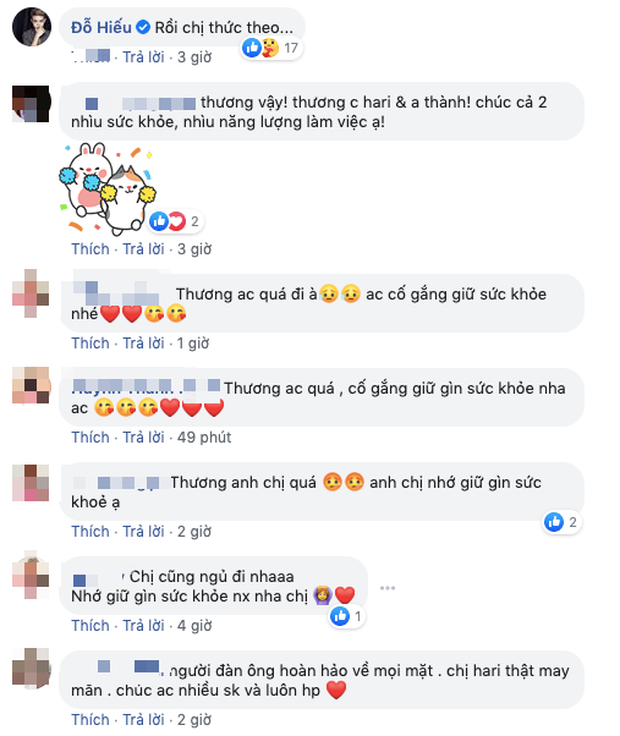Screen dimensions: 620x736
Task: Open the 3 giờ timestamp of Đỗ Hiếu's comment
Action: pyautogui.click(x=194, y=57)
